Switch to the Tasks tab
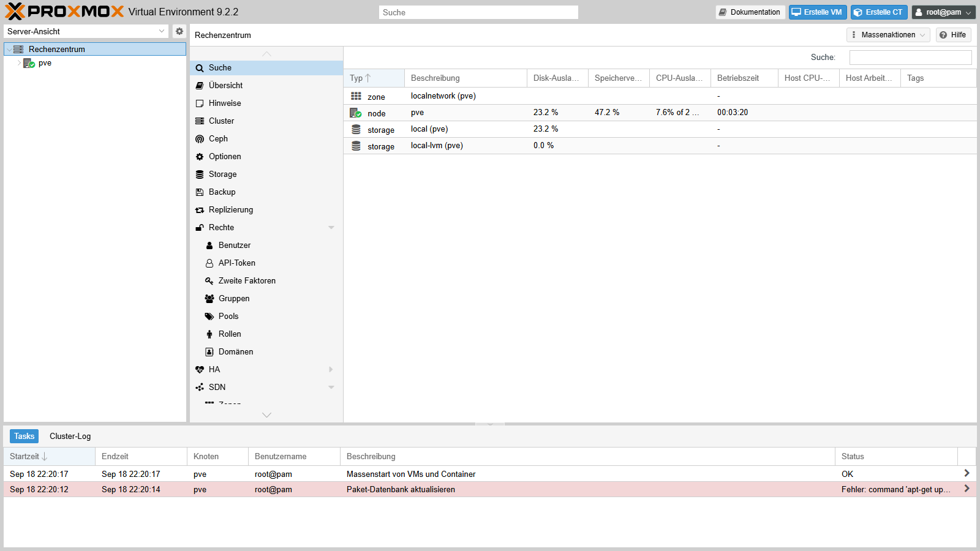The height and width of the screenshot is (551, 980). coord(24,436)
